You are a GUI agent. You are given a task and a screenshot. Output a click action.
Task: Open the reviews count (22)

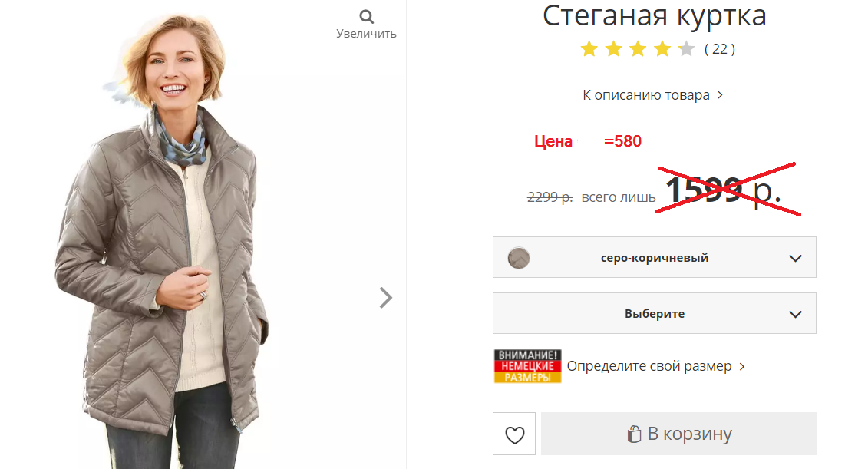(720, 49)
